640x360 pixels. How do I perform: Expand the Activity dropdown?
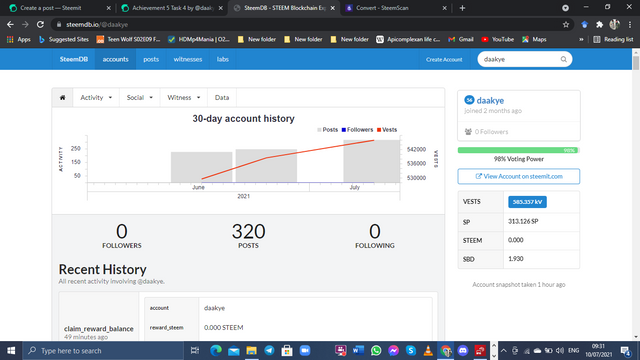tap(96, 98)
